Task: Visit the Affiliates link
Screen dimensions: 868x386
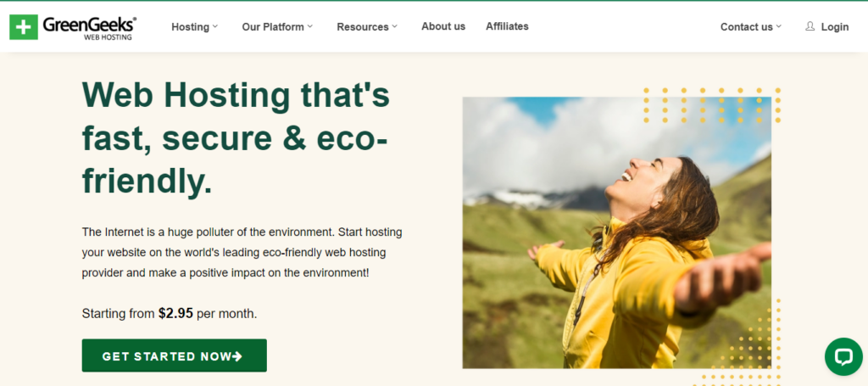Action: pyautogui.click(x=507, y=26)
